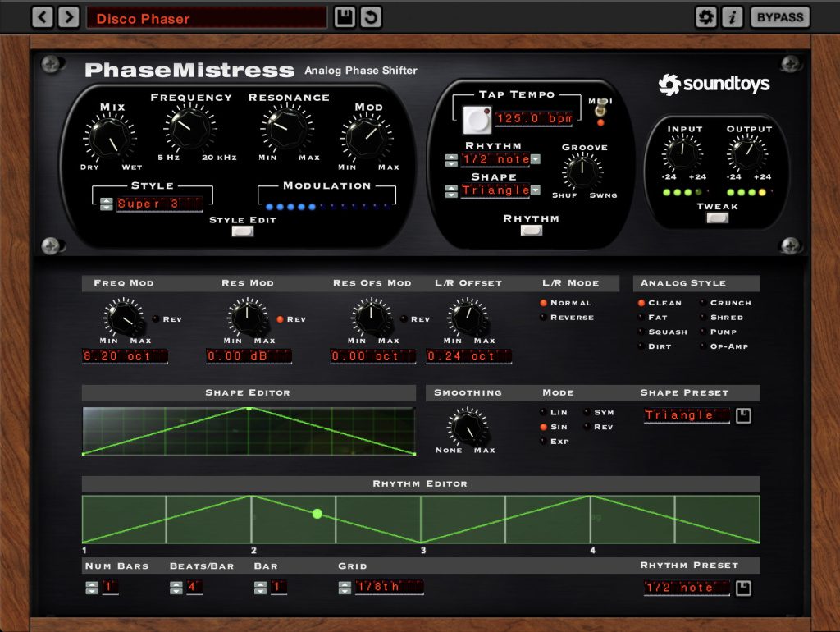Click the Resonance knob
840x632 pixels.
(x=287, y=127)
